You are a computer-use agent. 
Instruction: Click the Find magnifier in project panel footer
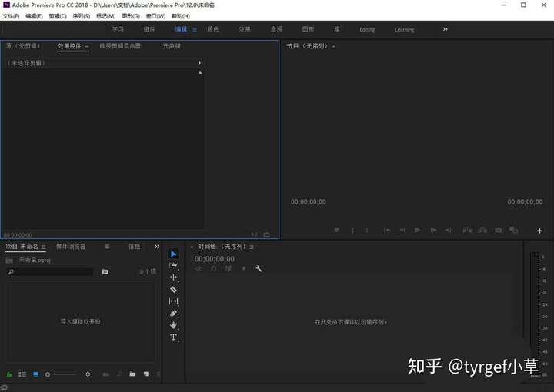119,374
